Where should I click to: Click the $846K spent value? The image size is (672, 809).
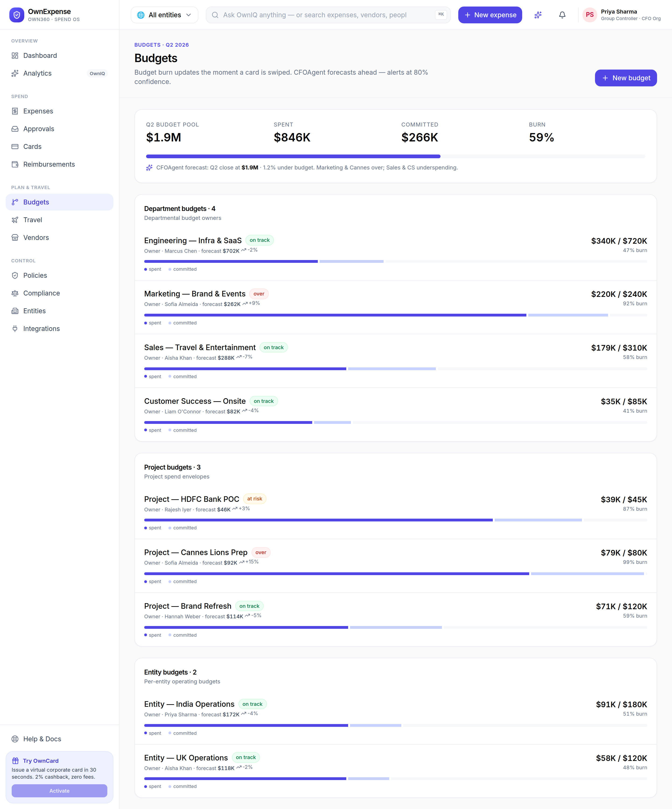(292, 137)
